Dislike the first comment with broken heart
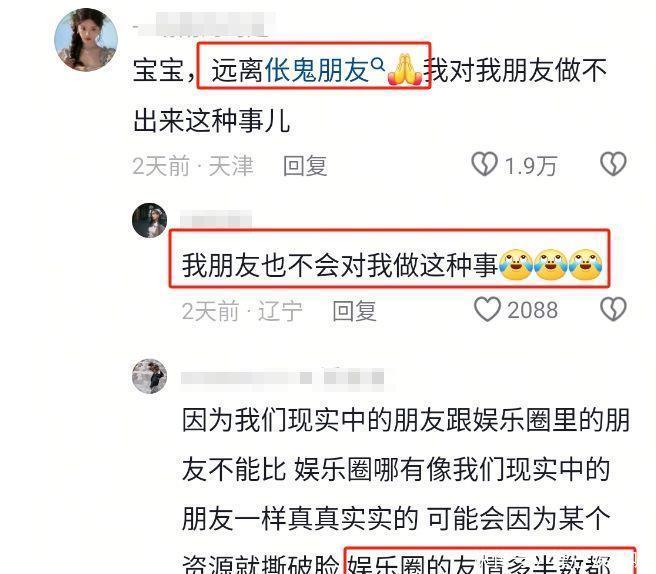Screen dimensions: 656x574 (613, 164)
